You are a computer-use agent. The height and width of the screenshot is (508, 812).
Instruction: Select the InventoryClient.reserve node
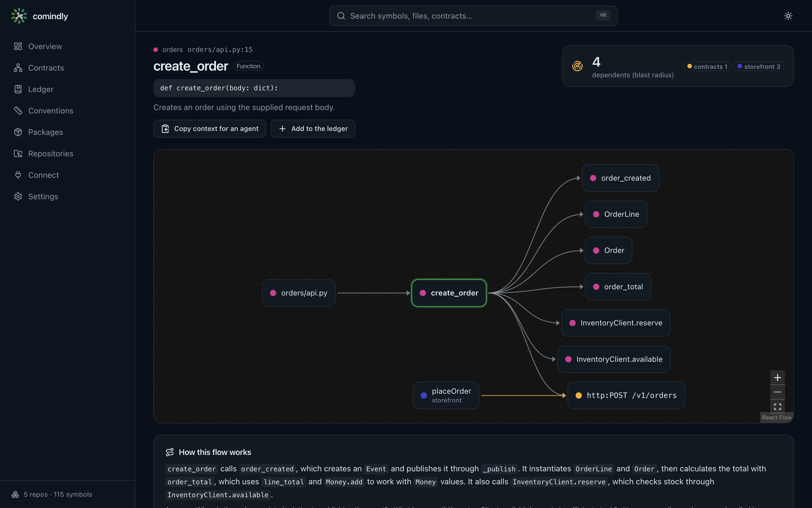click(x=616, y=323)
